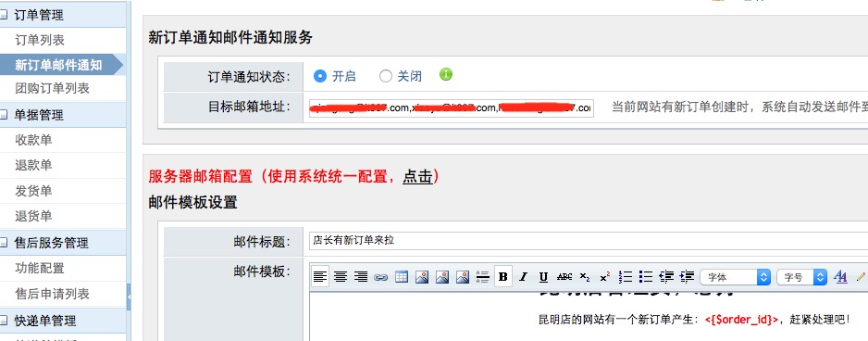Select the highlight pencil tool
868x341 pixels.
pyautogui.click(x=861, y=277)
